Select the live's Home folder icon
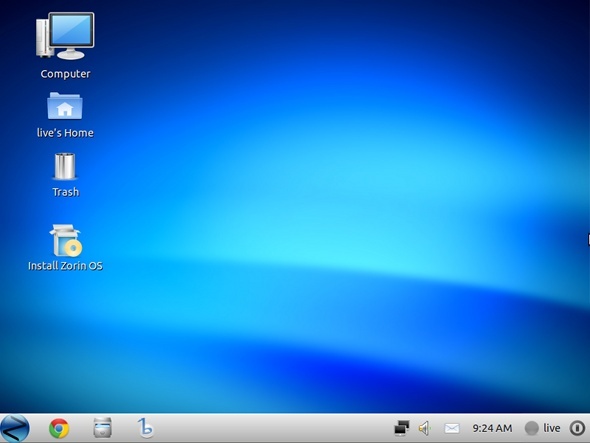Viewport: 590px width, 443px height. click(x=65, y=106)
